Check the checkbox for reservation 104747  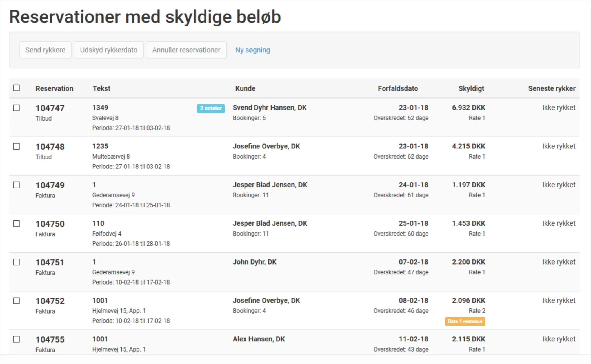tap(17, 107)
